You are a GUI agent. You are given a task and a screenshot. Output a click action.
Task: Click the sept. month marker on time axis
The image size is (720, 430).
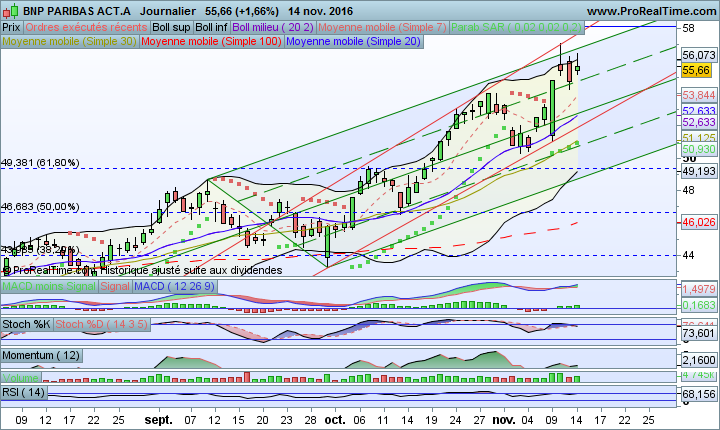pos(158,420)
